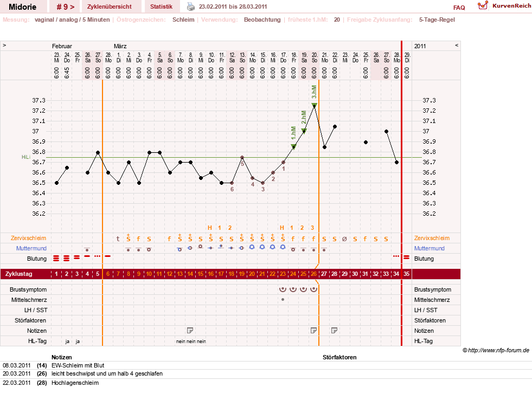This screenshot has height=400, width=532.
Task: Click the 'vaginal / analog / 5 Minuten' value
Action: pos(72,20)
